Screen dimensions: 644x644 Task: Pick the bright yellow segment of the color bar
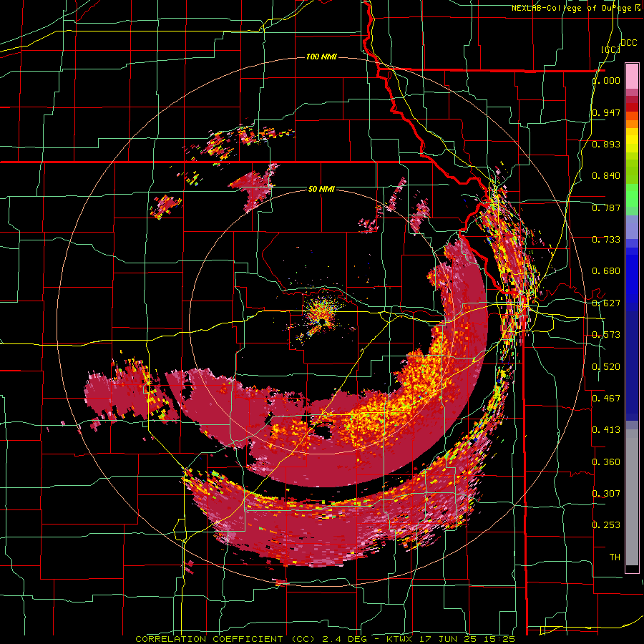[632, 140]
